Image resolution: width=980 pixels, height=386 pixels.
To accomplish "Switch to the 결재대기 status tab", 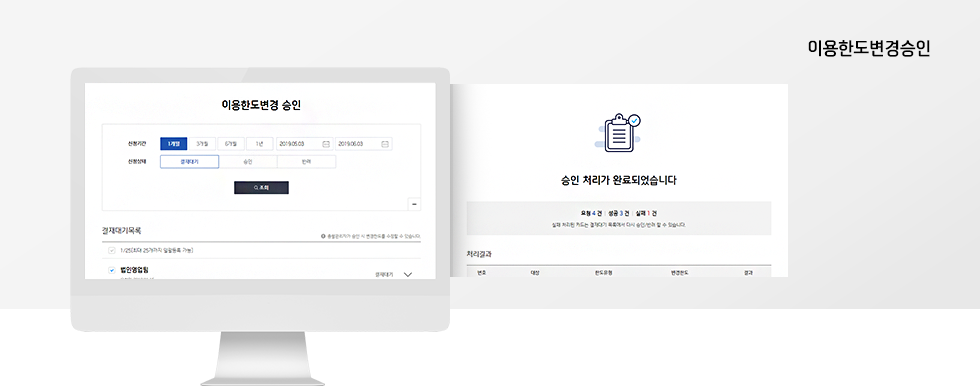I will click(189, 162).
